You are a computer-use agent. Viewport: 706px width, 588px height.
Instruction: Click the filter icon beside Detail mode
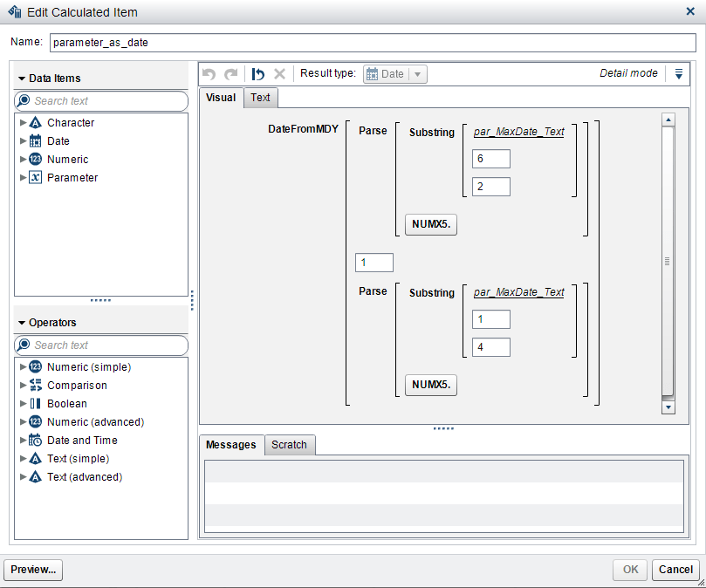679,73
